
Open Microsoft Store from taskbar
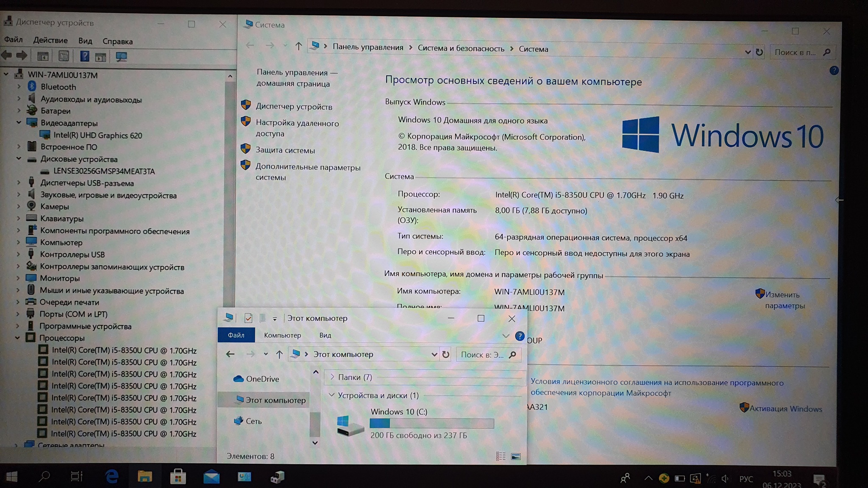(178, 477)
